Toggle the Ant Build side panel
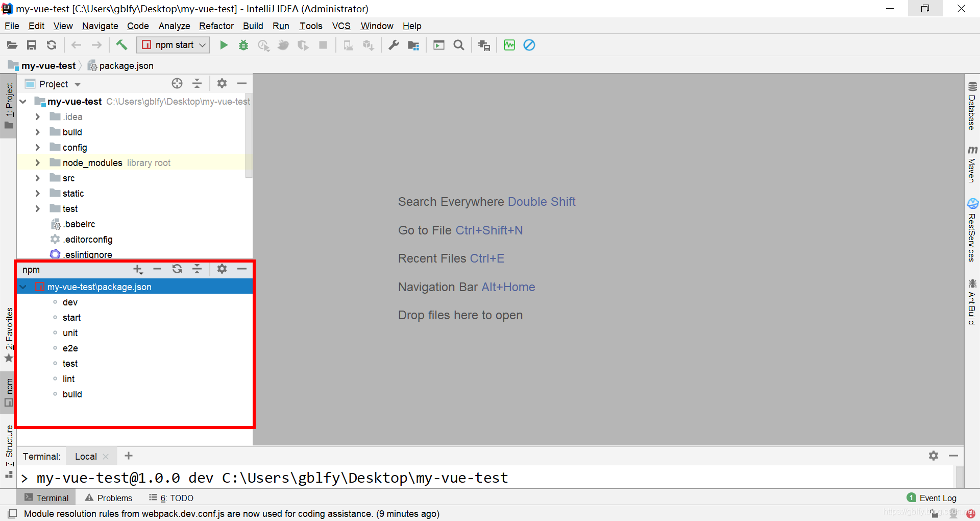The image size is (980, 521). point(972,301)
